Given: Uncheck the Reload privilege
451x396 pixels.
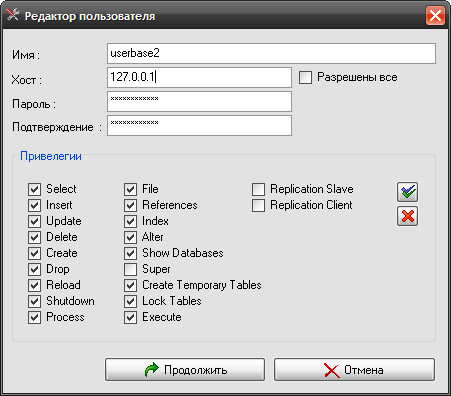Looking at the screenshot, I should (34, 285).
